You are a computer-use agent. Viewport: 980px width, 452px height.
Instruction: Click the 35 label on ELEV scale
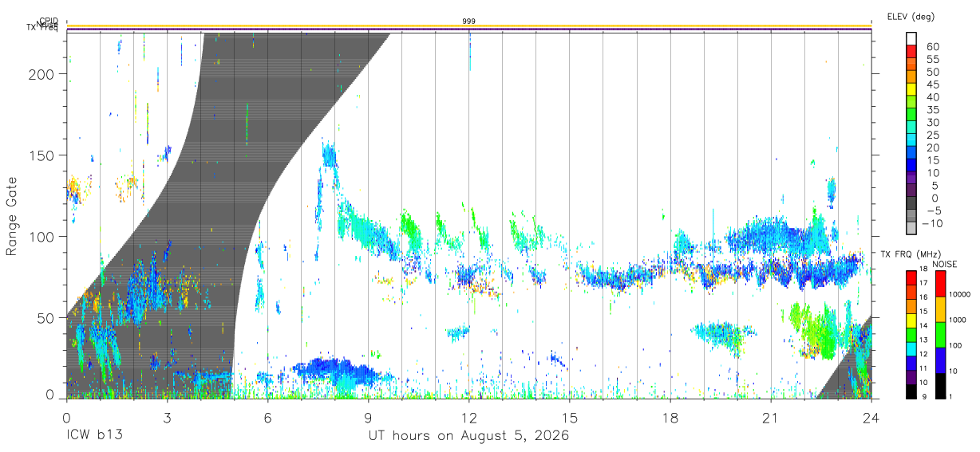[x=932, y=110]
